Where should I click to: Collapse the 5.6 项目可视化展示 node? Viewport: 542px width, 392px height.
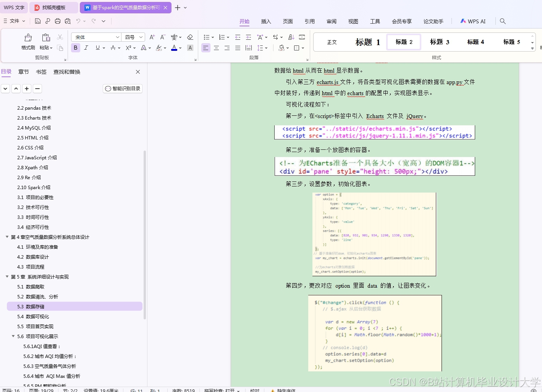tap(13, 336)
